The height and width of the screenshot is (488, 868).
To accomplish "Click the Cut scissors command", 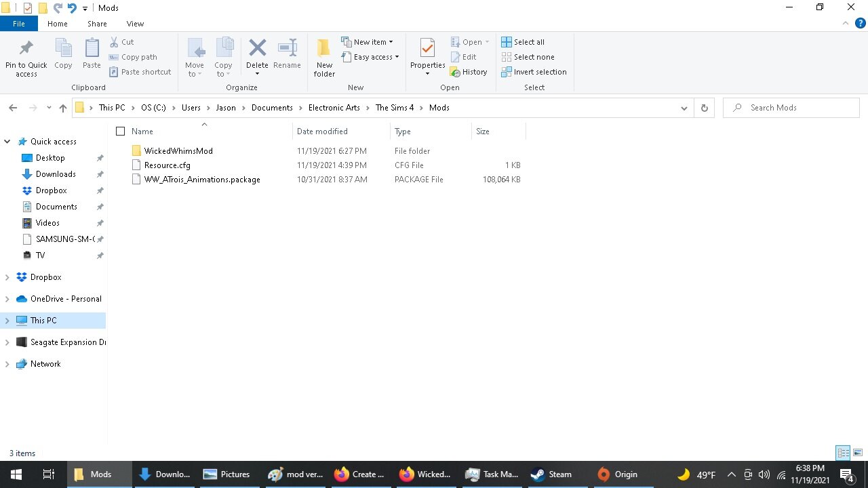I will 122,42.
